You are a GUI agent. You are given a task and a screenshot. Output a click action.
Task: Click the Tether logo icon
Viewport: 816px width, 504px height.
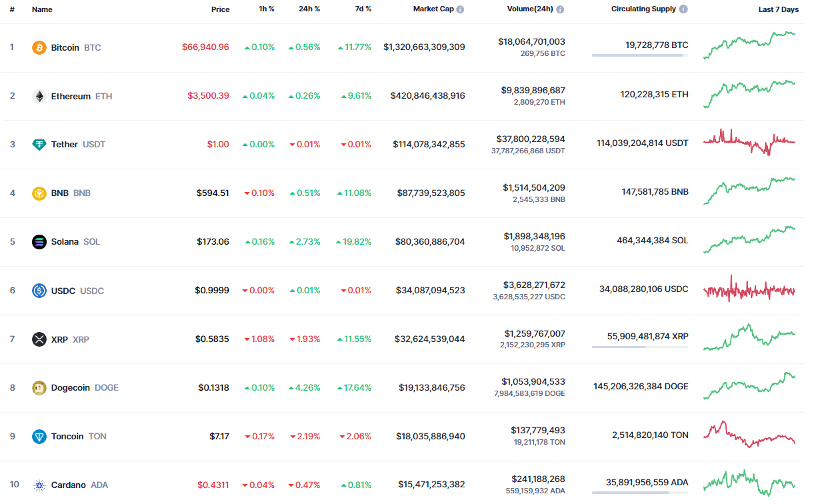pos(39,145)
